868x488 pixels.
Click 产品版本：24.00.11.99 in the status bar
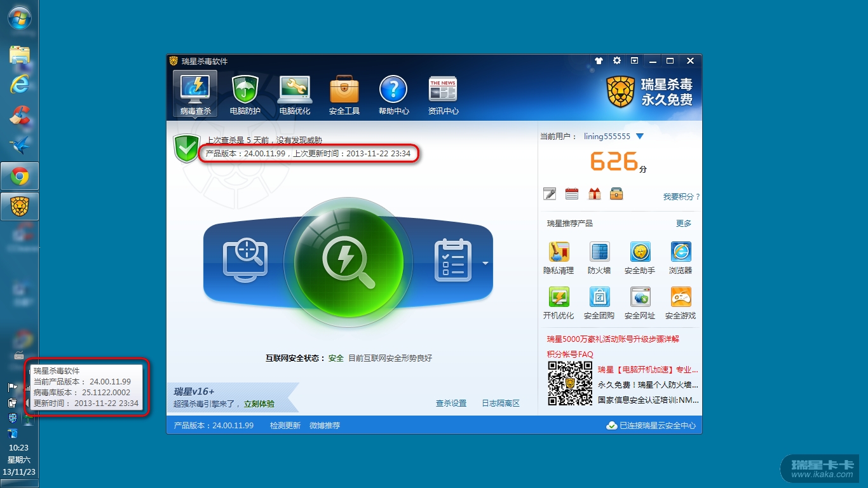214,426
